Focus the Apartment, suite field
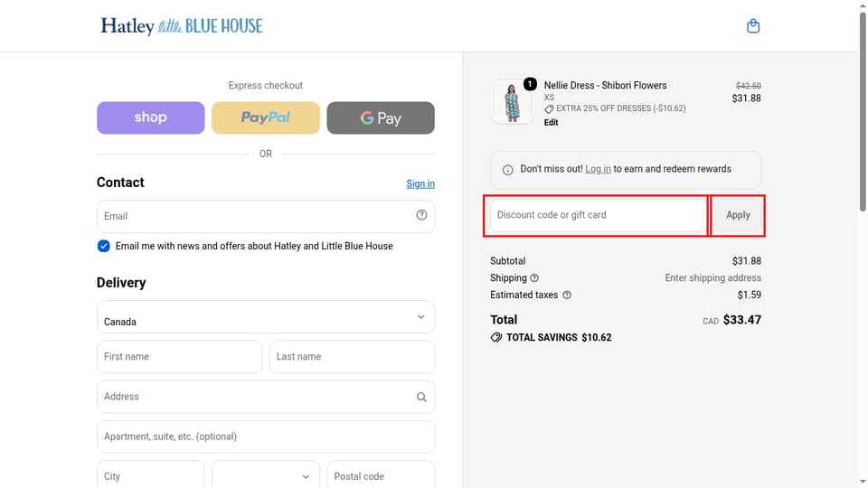This screenshot has width=868, height=488. click(x=266, y=436)
